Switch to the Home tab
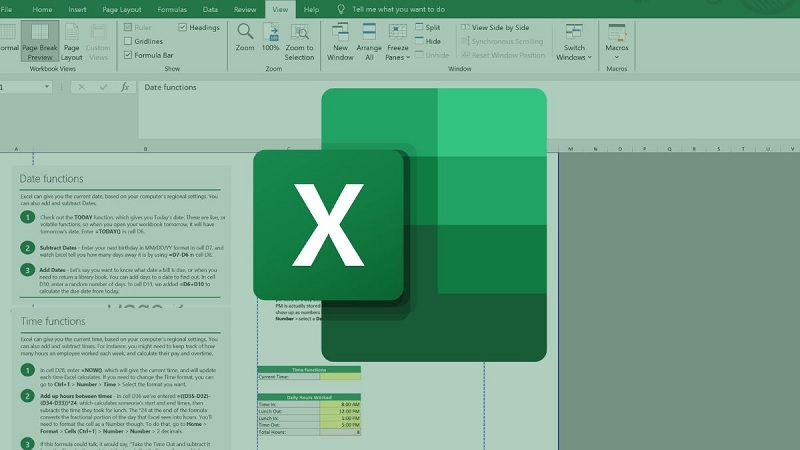 pyautogui.click(x=42, y=9)
